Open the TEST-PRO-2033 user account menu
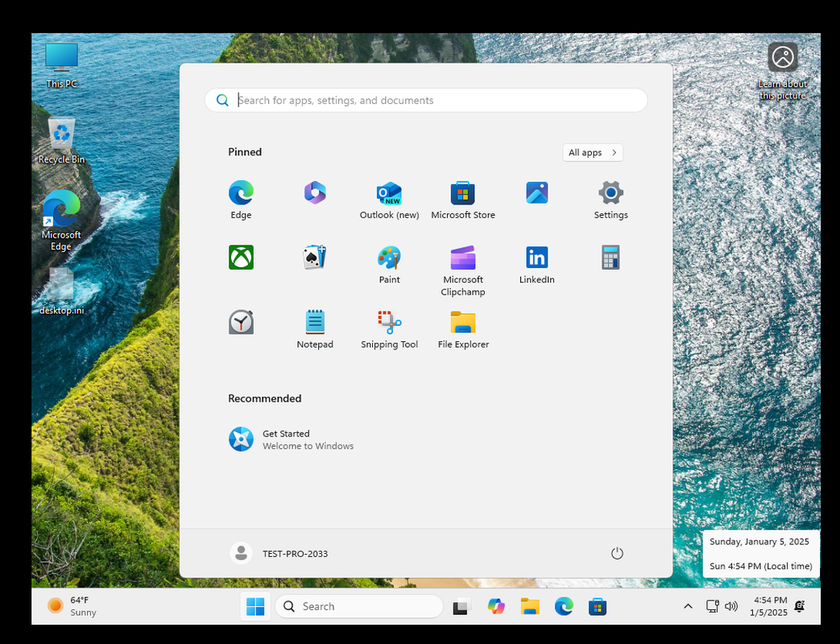The height and width of the screenshot is (644, 840). click(x=279, y=554)
